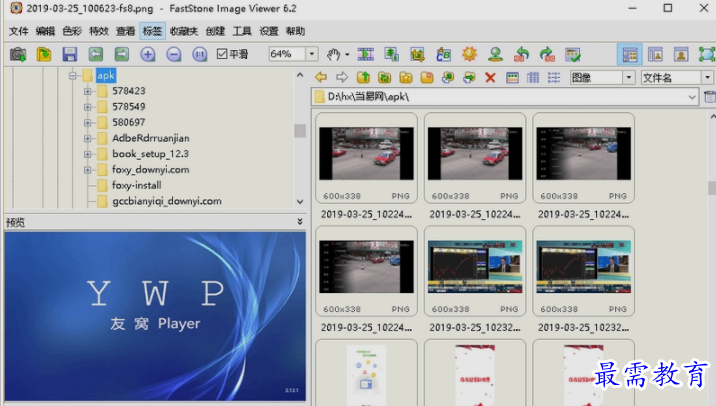Screen dimensions: 716x406
Task: Go to next image with green right arrow
Action: [x=121, y=54]
